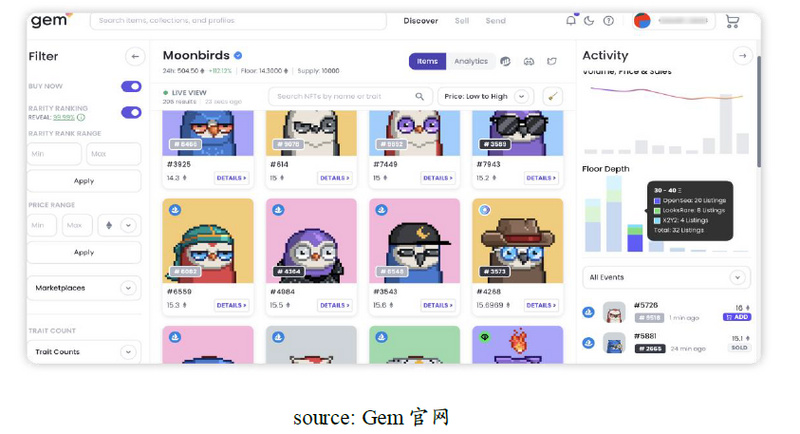This screenshot has height=434, width=800.
Task: Click the highlighted 30 - 40 floor depth bar
Action: [635, 238]
